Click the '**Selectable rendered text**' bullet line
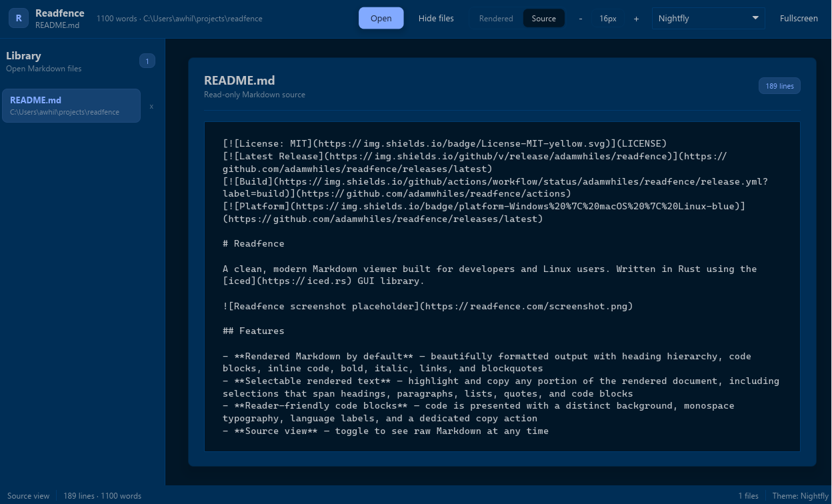This screenshot has width=832, height=504. [x=501, y=387]
